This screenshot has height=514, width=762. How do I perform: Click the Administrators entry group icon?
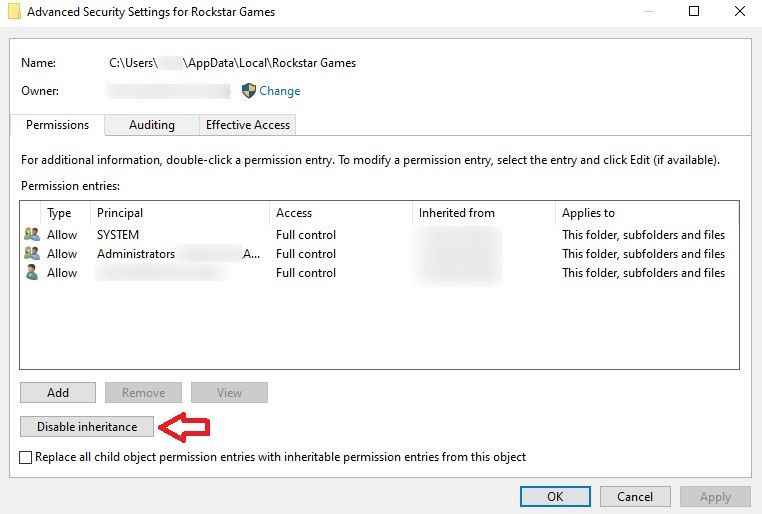tap(32, 254)
